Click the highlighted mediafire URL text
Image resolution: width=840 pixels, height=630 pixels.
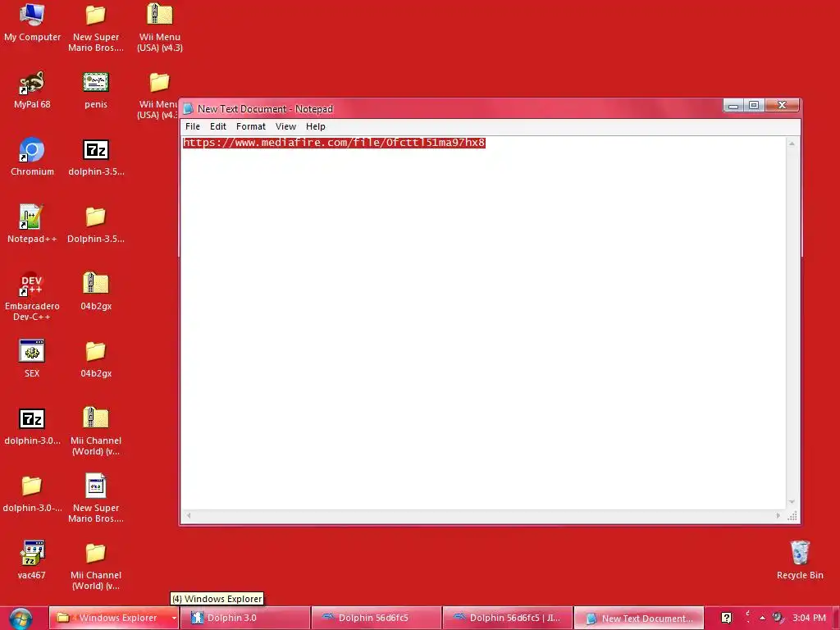click(x=334, y=143)
